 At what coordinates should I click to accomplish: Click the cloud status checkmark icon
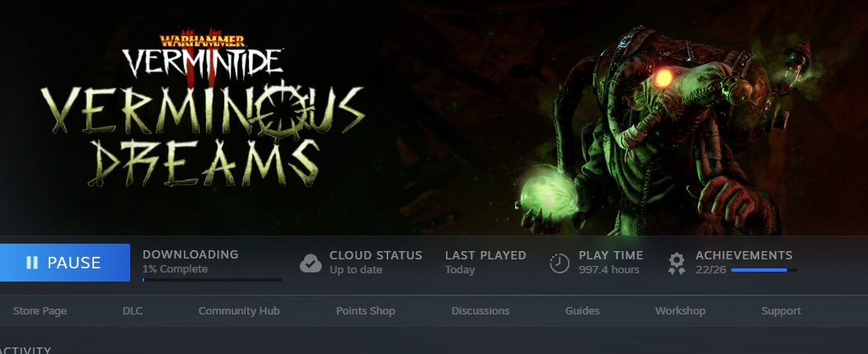311,263
